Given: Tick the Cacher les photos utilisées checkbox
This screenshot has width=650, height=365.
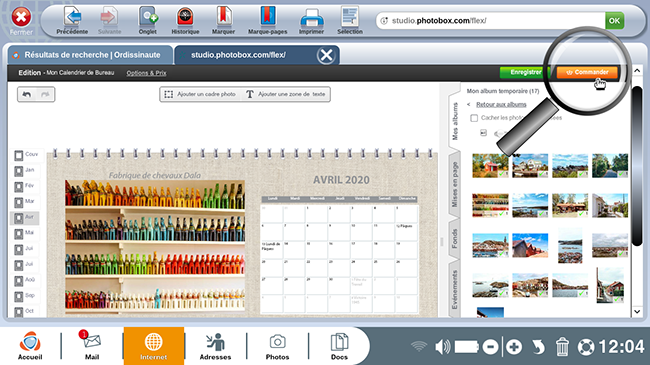Looking at the screenshot, I should click(x=474, y=118).
